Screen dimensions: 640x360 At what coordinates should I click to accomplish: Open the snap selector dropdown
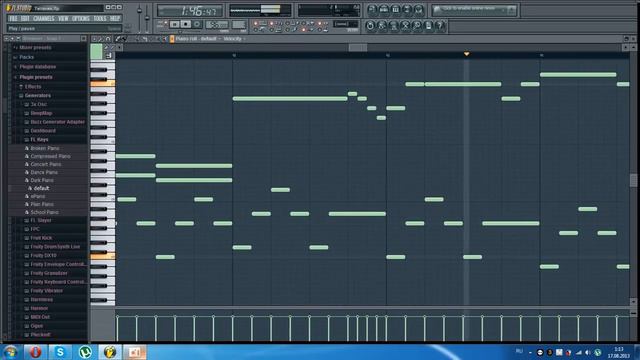click(x=346, y=24)
